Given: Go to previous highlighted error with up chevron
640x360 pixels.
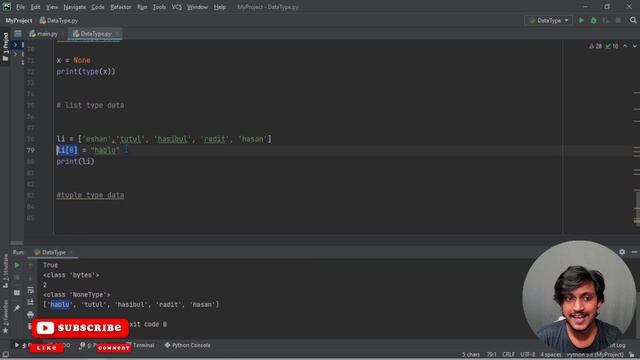Looking at the screenshot, I should click(625, 46).
